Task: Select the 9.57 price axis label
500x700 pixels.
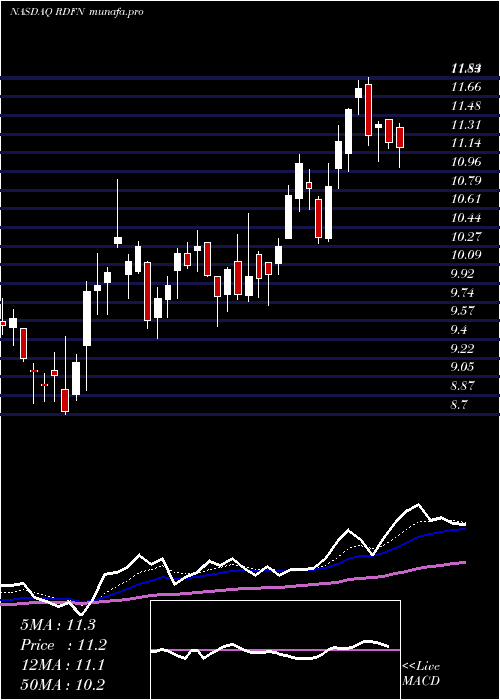Action: click(462, 311)
